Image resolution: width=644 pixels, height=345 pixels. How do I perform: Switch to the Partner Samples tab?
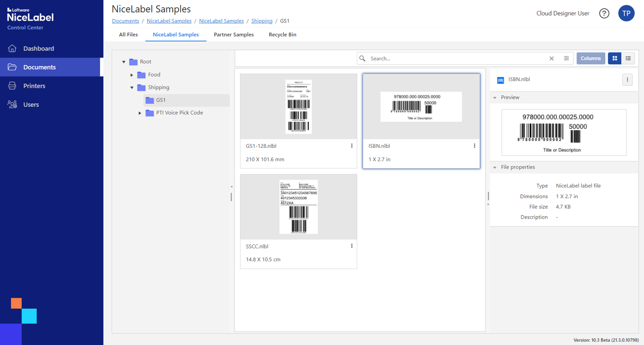click(x=233, y=34)
